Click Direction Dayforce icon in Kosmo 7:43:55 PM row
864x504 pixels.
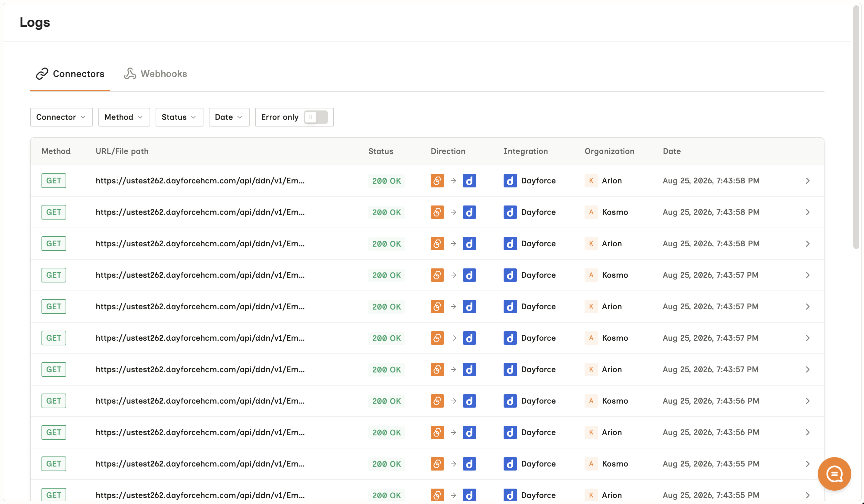coord(469,464)
